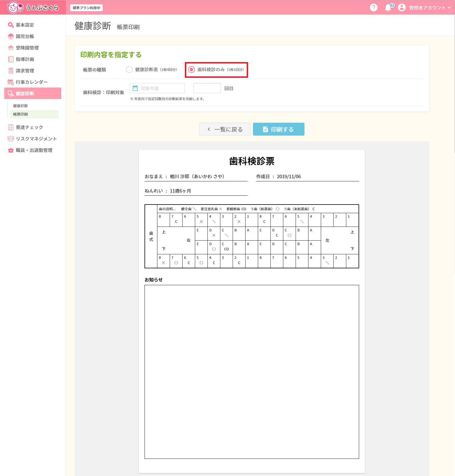The width and height of the screenshot is (455, 476).
Task: Click age text 11歳6ヶ月
Action: tap(180, 191)
